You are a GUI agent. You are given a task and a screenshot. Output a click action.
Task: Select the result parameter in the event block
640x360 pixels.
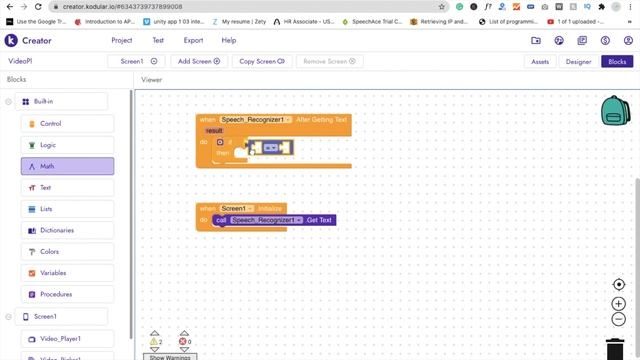point(214,131)
